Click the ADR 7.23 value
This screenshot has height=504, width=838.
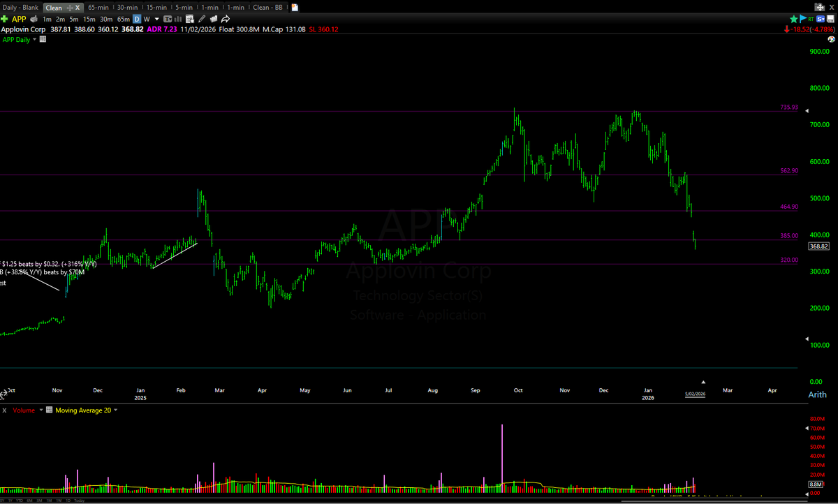coord(162,29)
